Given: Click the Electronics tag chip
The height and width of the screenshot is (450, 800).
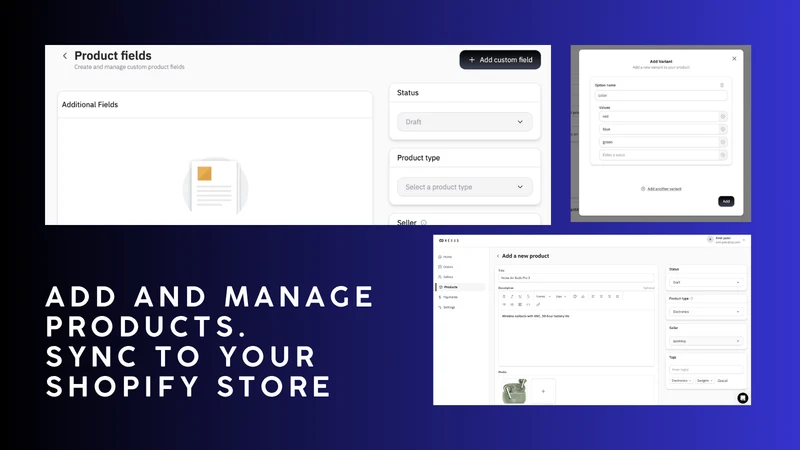Looking at the screenshot, I should point(681,381).
